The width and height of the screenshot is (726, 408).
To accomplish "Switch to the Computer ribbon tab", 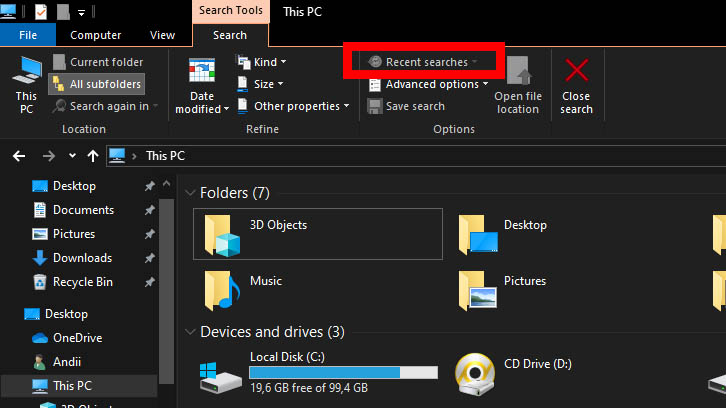I will (x=95, y=35).
